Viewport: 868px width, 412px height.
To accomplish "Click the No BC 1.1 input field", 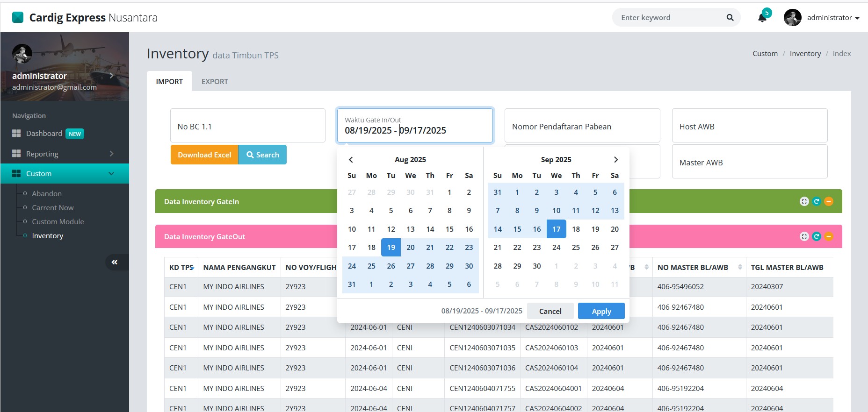I will coord(247,127).
